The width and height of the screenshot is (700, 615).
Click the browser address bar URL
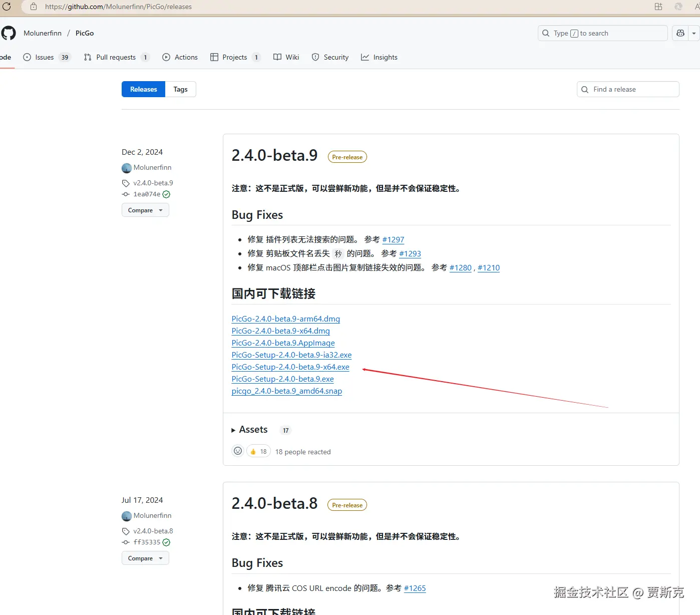[x=118, y=7]
